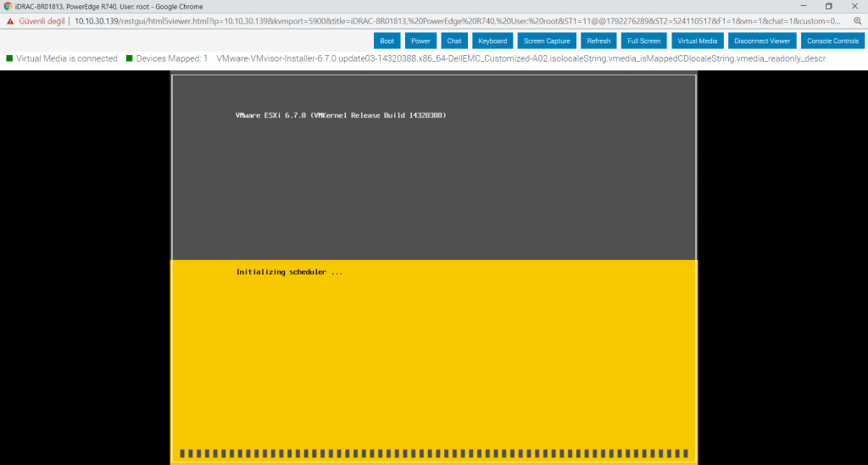Open Console Controls settings
Viewport: 868px width, 465px height.
click(x=832, y=41)
